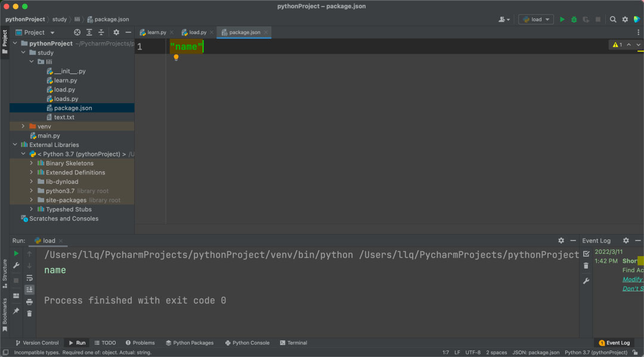
Task: Clear Run console with trash icon
Action: click(30, 314)
